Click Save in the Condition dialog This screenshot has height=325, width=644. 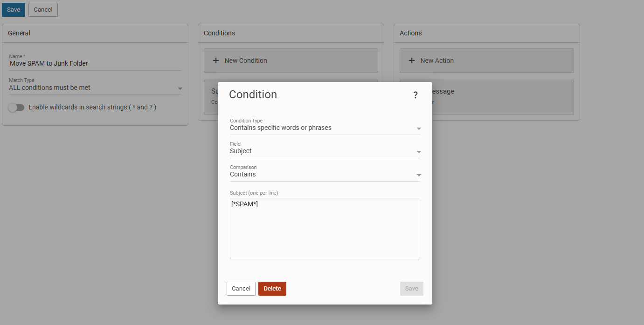(411, 289)
